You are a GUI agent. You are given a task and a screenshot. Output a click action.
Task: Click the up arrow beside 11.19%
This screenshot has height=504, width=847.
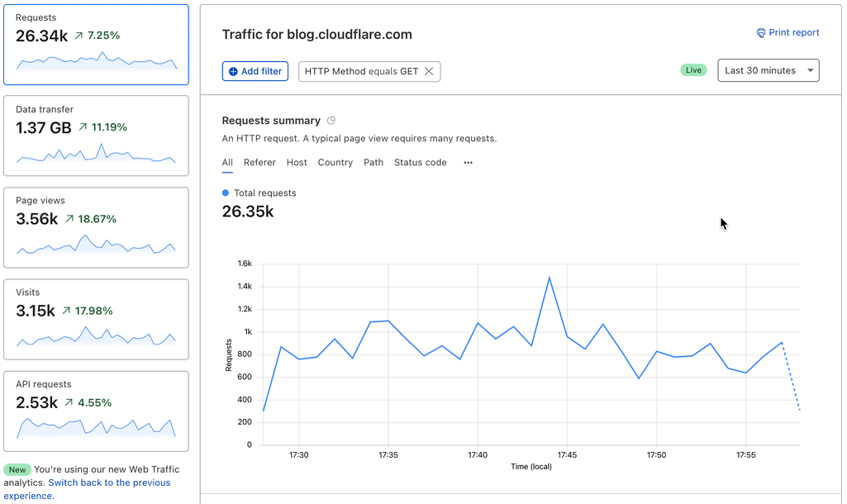pyautogui.click(x=83, y=127)
